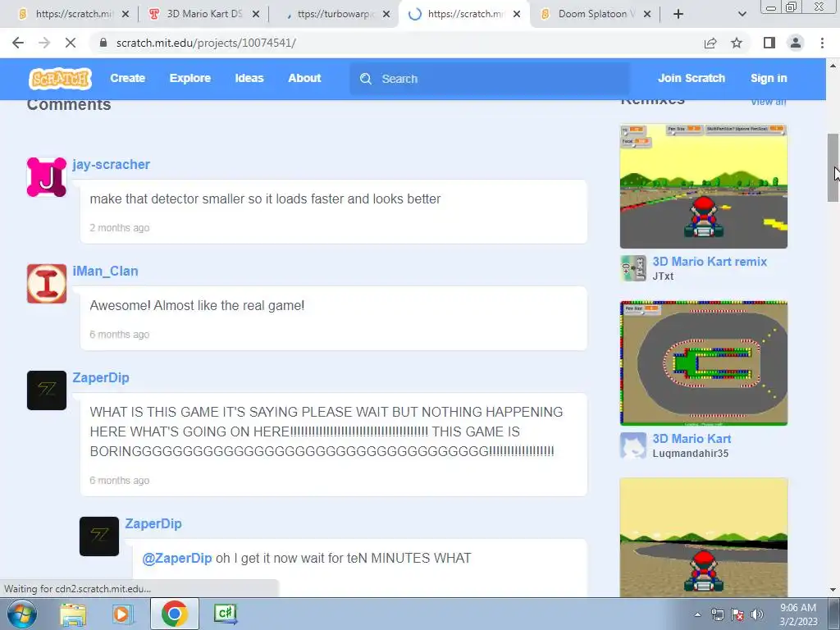Stop page loading with the X button
The image size is (840, 630).
click(71, 43)
